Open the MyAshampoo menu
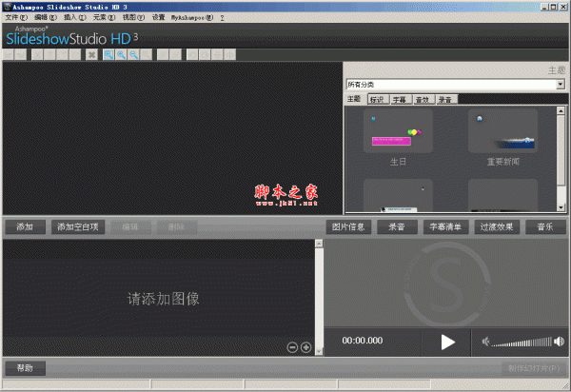 (x=192, y=17)
